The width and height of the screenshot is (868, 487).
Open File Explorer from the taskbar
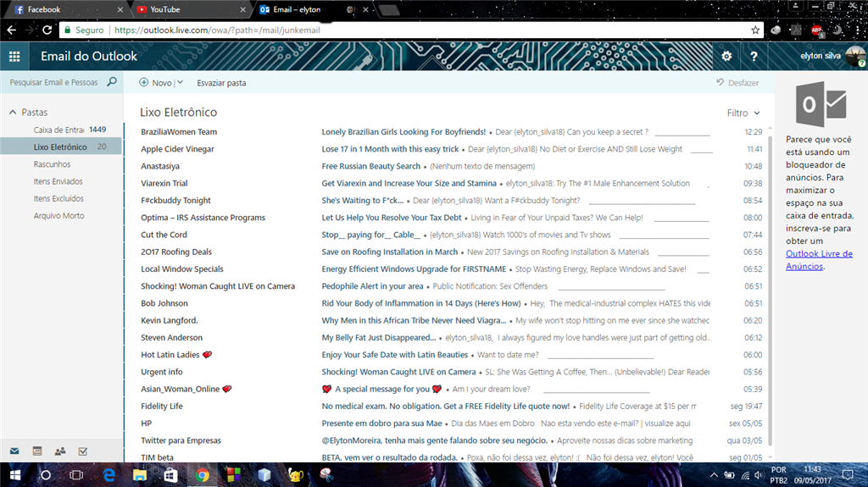pyautogui.click(x=140, y=475)
